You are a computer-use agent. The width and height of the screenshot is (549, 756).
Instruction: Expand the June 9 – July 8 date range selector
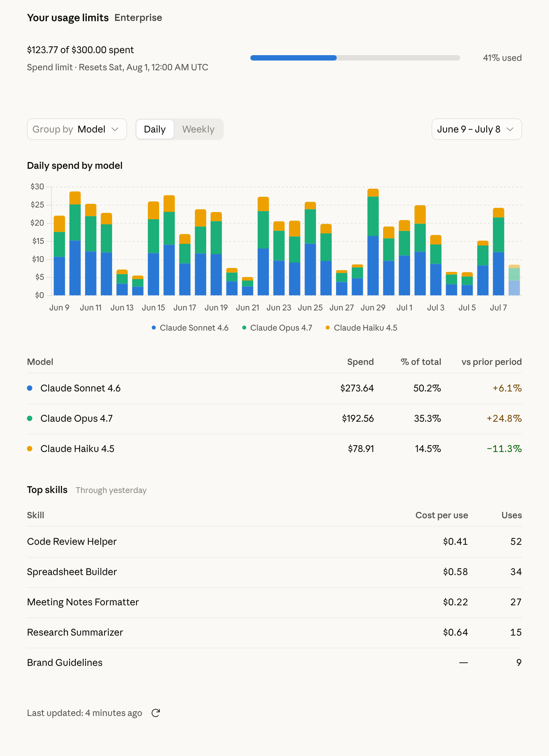[476, 129]
